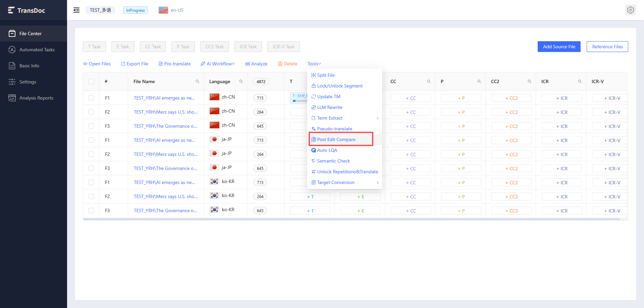Add ICR task for ja-JP F2 row
644x308 pixels.
(562, 155)
